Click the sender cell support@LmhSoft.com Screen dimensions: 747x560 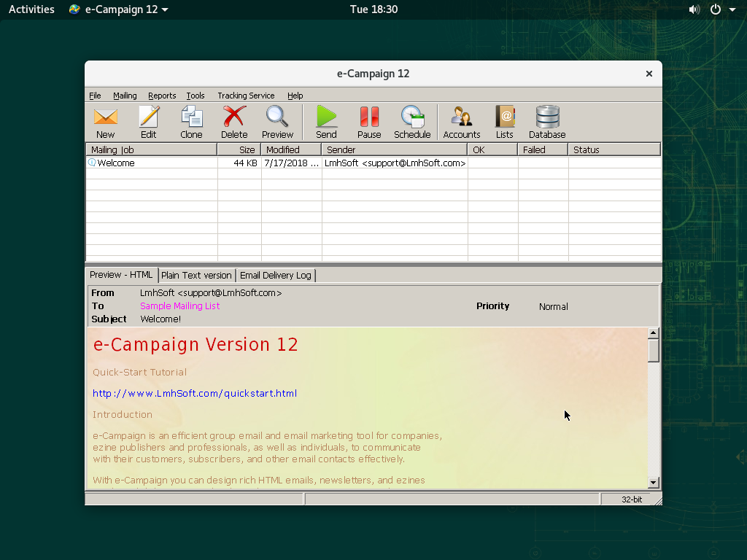pos(395,163)
